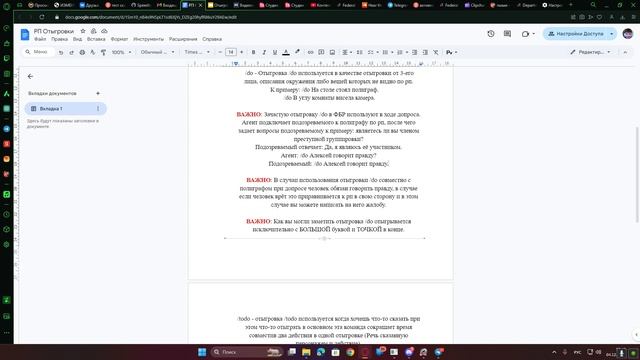Open File Explorer from the taskbar
Image resolution: width=640 pixels, height=360 pixels.
306,352
